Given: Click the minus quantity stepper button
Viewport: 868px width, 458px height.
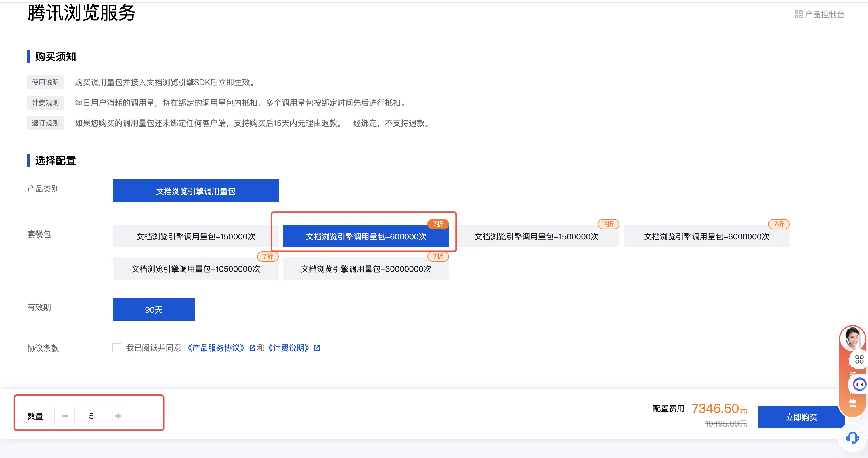Looking at the screenshot, I should click(65, 416).
